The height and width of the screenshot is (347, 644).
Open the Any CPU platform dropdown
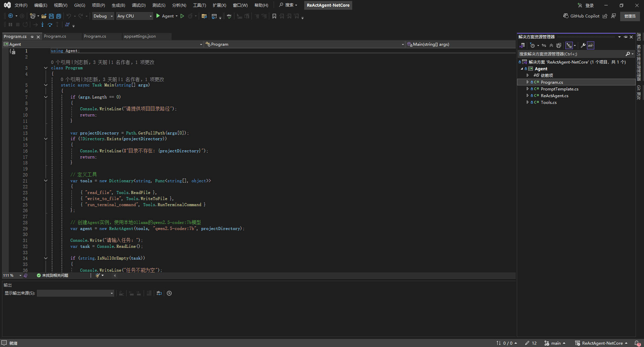150,16
